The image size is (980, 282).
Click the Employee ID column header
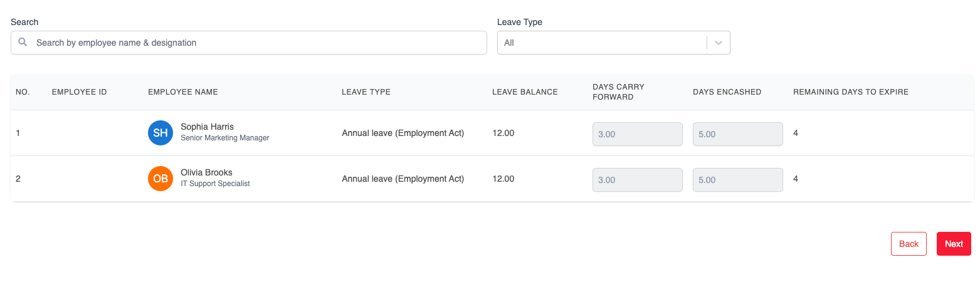tap(79, 92)
